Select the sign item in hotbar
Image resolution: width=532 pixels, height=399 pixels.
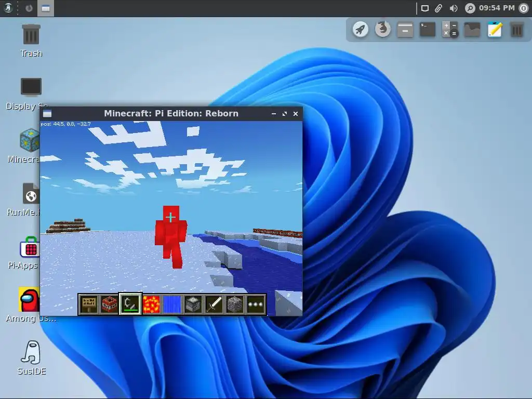click(89, 304)
